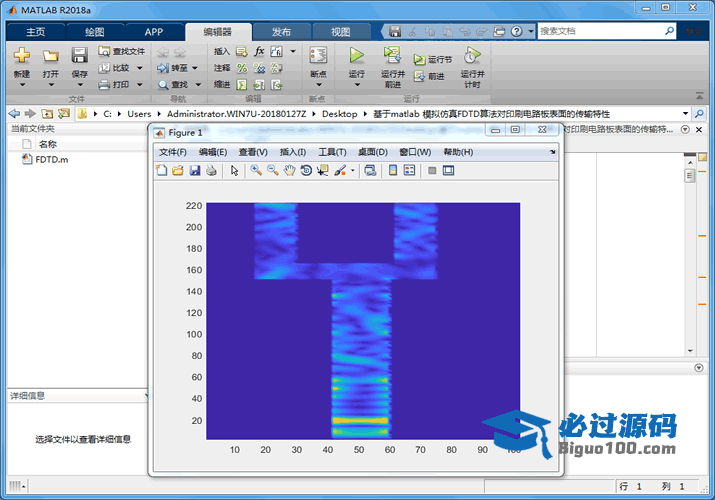
Task: Expand the New file dropdown arrow
Action: pyautogui.click(x=22, y=85)
